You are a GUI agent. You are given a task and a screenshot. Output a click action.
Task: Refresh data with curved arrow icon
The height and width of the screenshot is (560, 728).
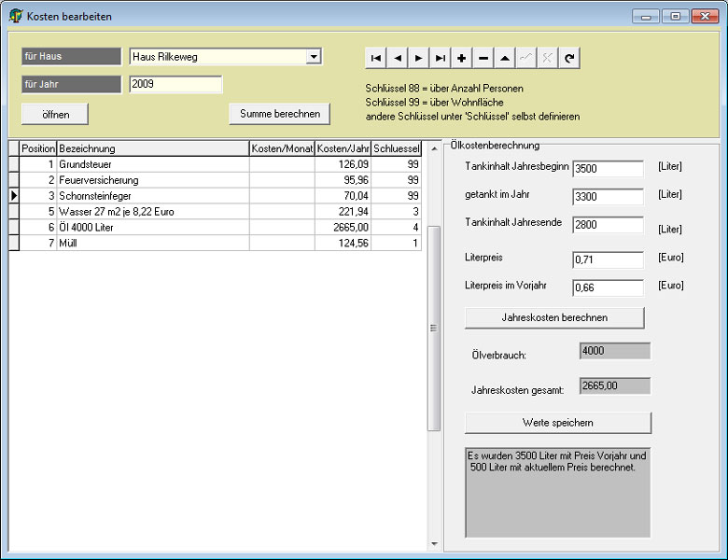[569, 58]
